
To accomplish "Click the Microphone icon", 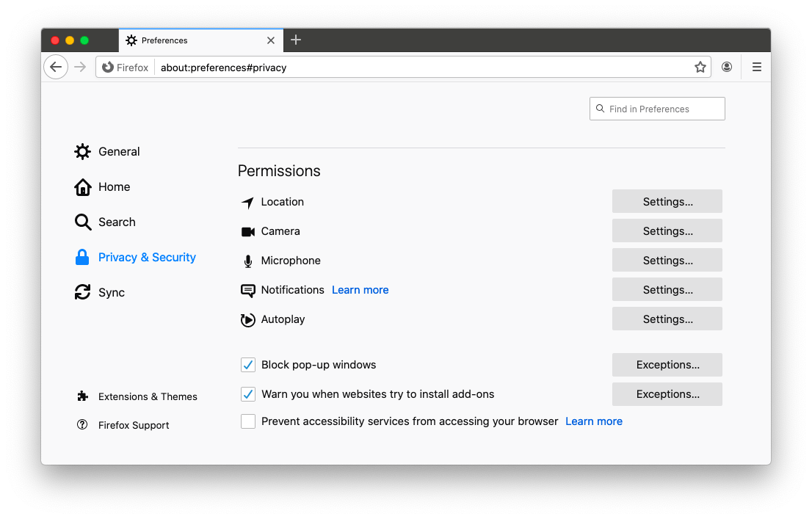I will 247,260.
